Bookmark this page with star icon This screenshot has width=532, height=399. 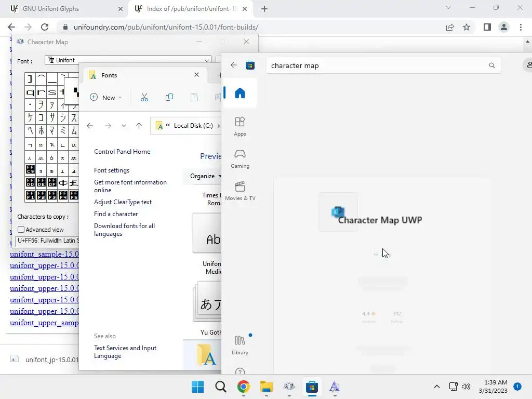(x=467, y=27)
